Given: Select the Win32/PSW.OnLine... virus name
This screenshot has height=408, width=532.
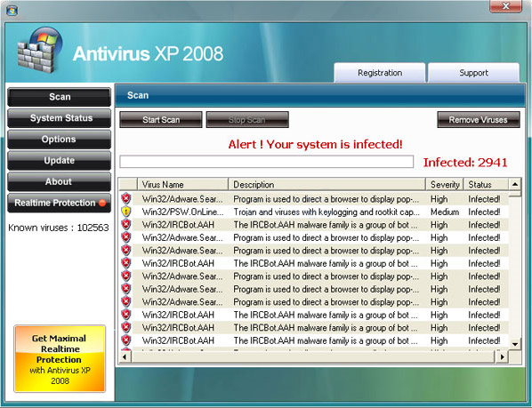Looking at the screenshot, I should click(x=183, y=212).
